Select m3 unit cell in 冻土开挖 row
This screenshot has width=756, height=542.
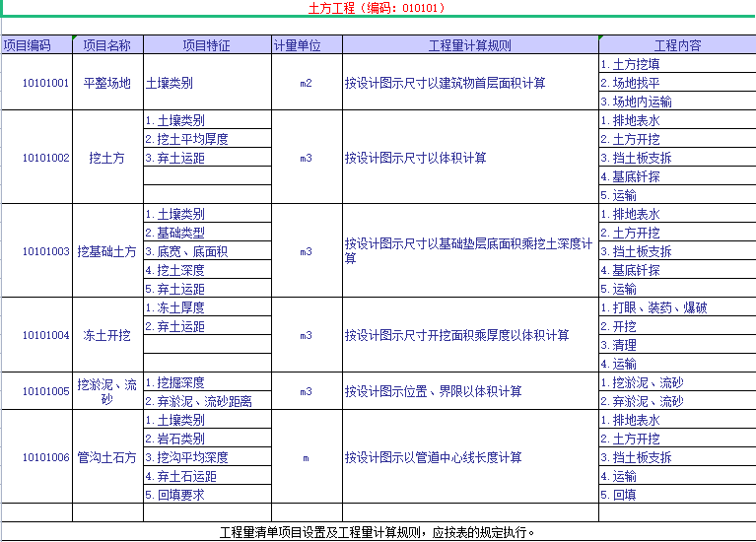tap(307, 335)
